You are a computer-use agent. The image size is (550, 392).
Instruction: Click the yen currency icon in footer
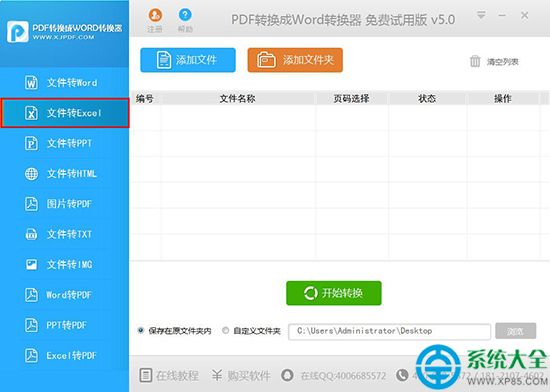(217, 375)
